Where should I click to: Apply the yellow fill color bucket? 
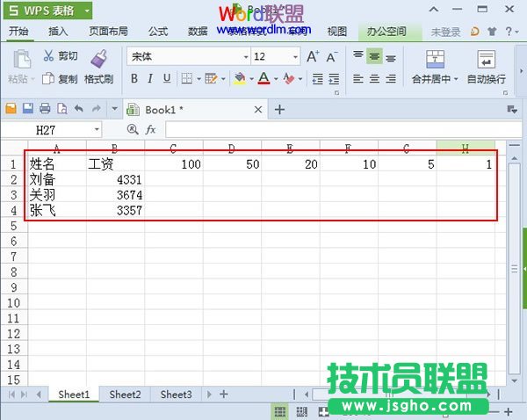240,79
